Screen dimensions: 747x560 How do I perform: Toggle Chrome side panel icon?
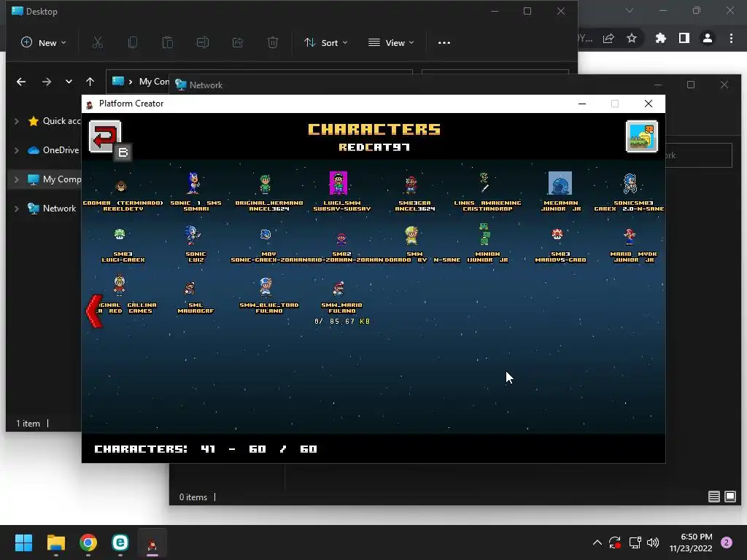[684, 38]
